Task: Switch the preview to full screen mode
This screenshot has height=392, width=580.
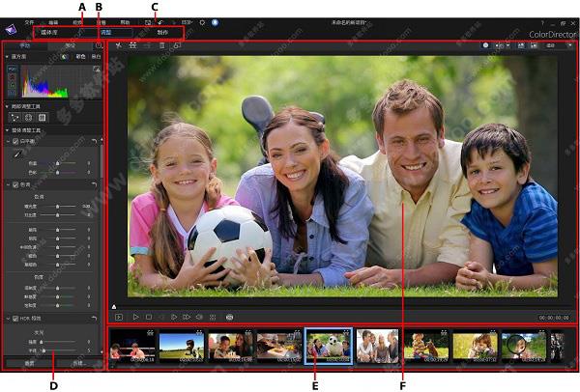Action: pyautogui.click(x=213, y=317)
